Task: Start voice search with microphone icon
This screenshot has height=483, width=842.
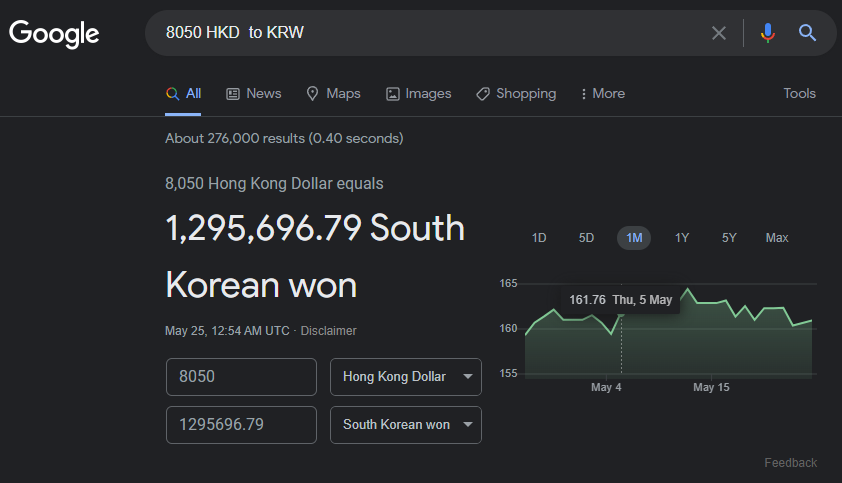Action: (767, 33)
